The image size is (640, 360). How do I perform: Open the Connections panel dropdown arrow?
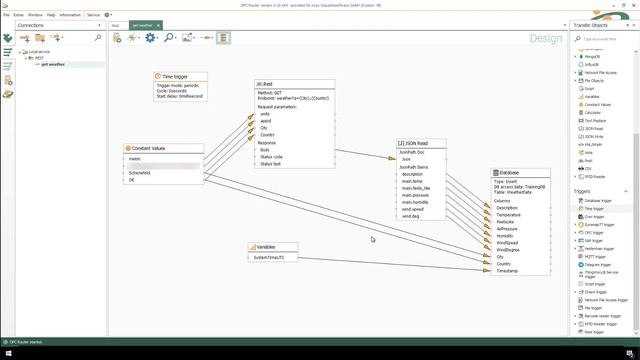click(x=99, y=25)
